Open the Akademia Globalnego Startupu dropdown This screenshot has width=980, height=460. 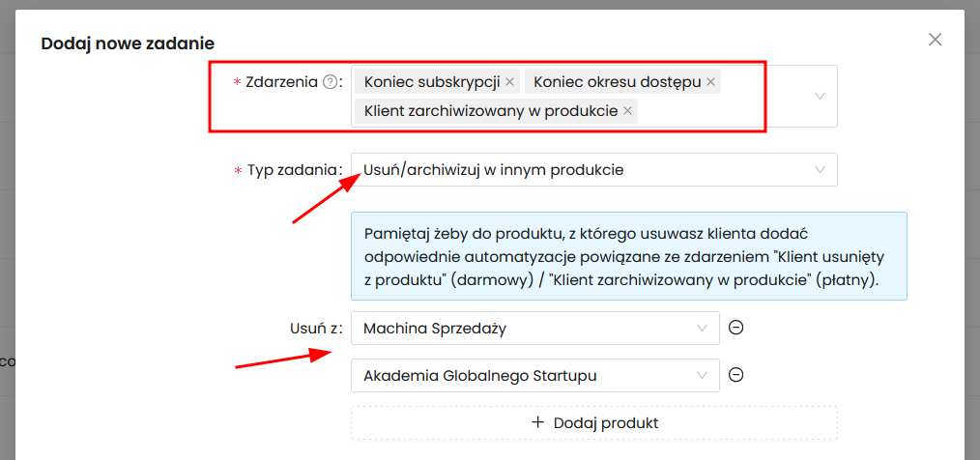pos(534,376)
